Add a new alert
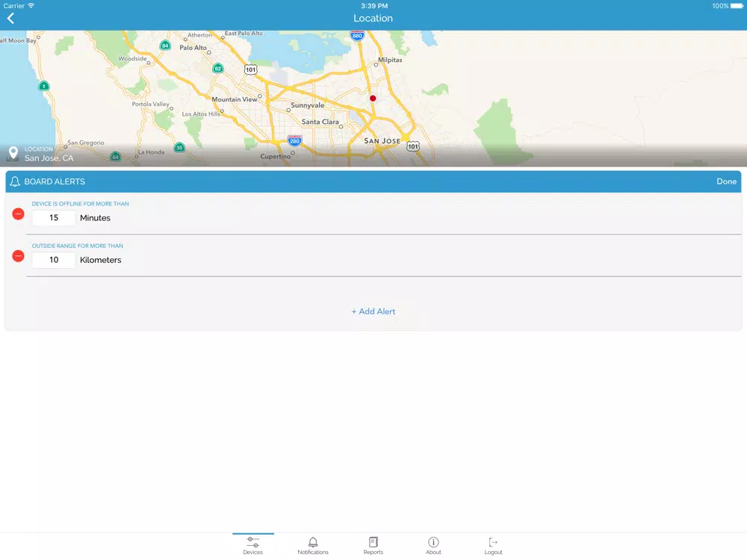Viewport: 747px width, 560px height. click(x=373, y=311)
